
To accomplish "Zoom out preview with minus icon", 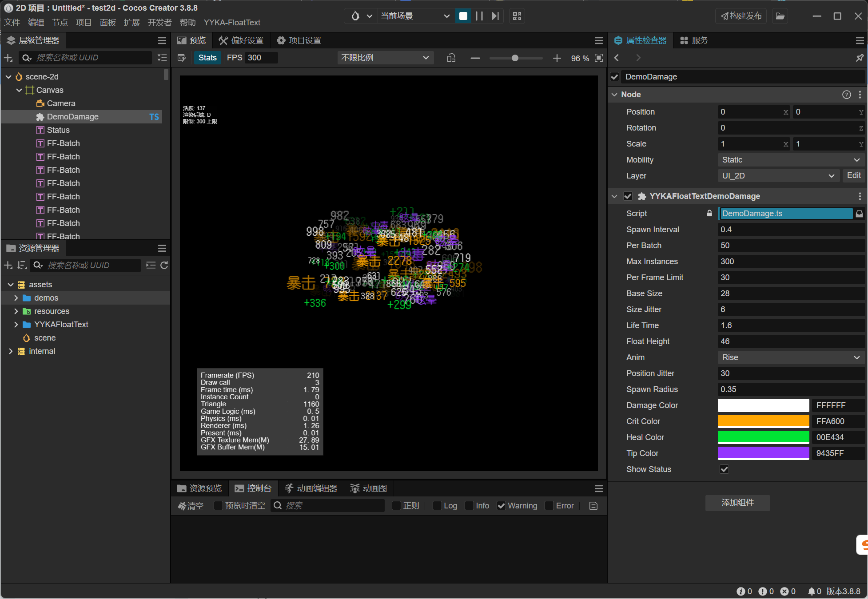I will (x=475, y=58).
